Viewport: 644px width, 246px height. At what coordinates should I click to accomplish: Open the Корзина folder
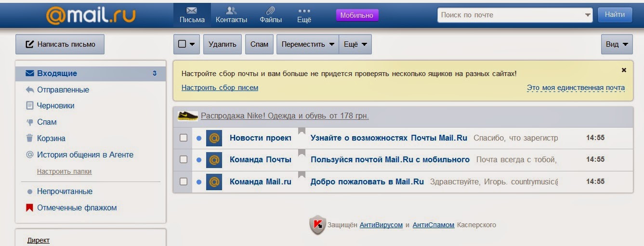pos(51,139)
